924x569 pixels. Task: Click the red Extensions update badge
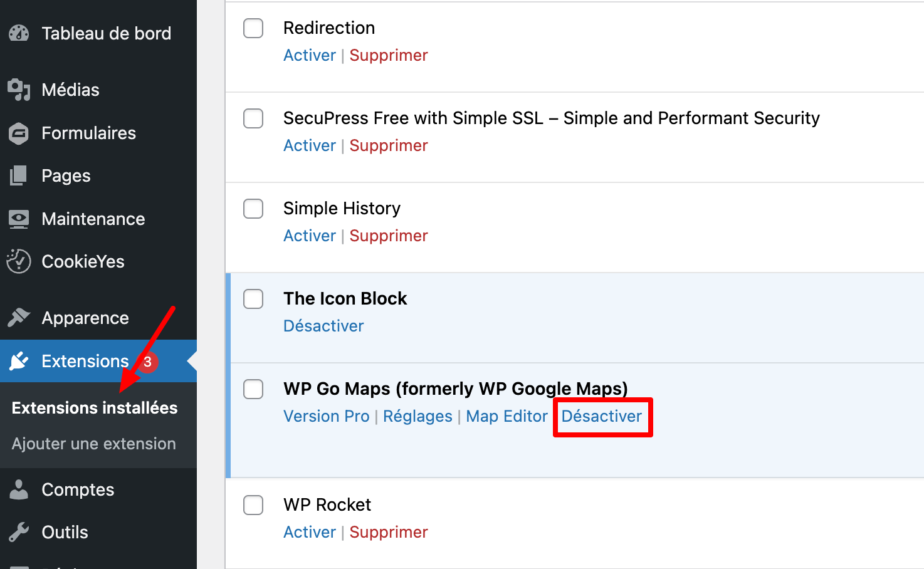(x=149, y=362)
